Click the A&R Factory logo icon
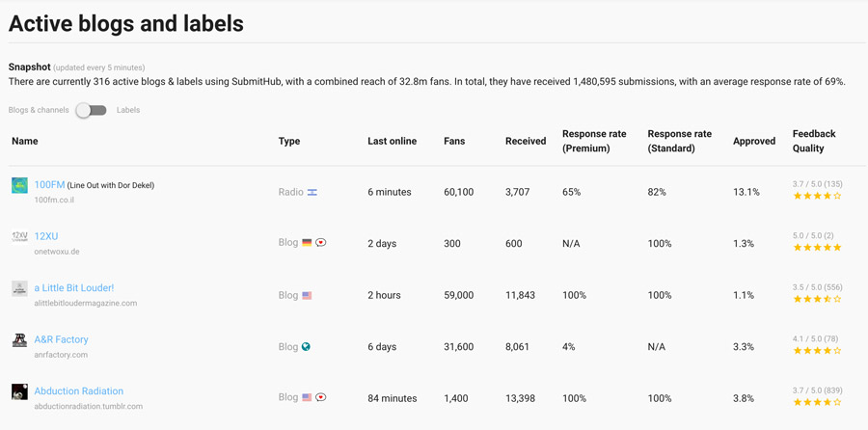This screenshot has height=430, width=868. 19,339
